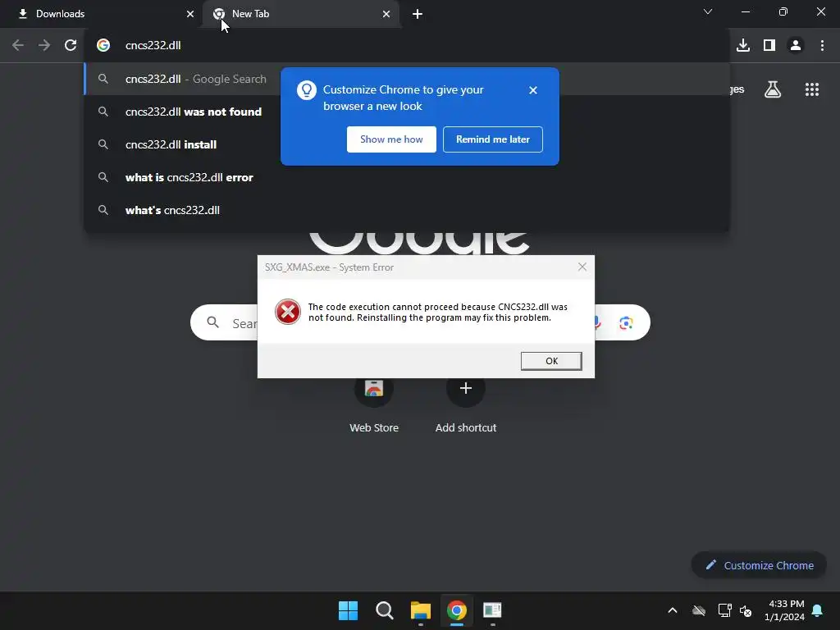Dismiss the Customize Chrome tip popup
This screenshot has width=840, height=630.
533,90
